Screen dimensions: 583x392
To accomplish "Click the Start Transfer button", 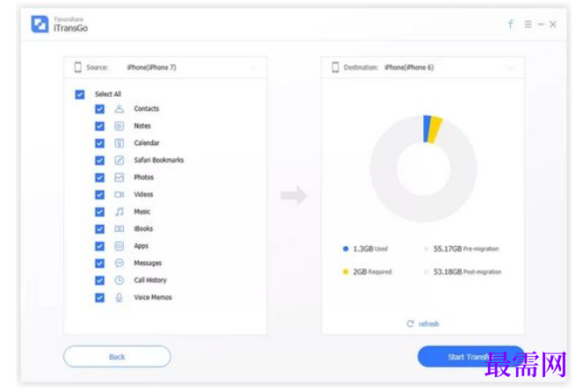I will pyautogui.click(x=470, y=357).
